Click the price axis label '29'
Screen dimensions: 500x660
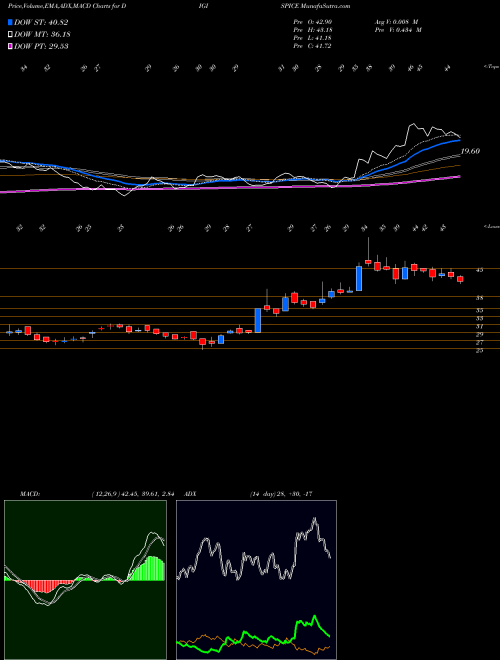click(479, 334)
